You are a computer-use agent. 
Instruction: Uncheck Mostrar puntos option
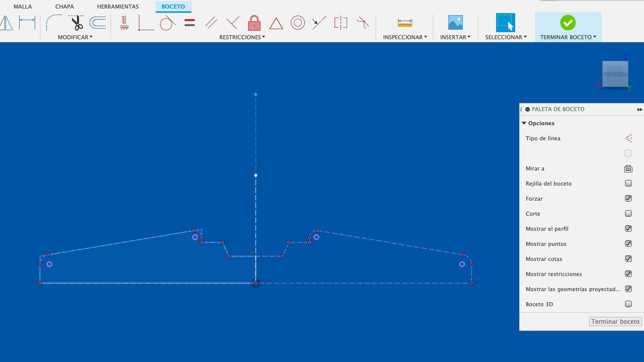[628, 244]
